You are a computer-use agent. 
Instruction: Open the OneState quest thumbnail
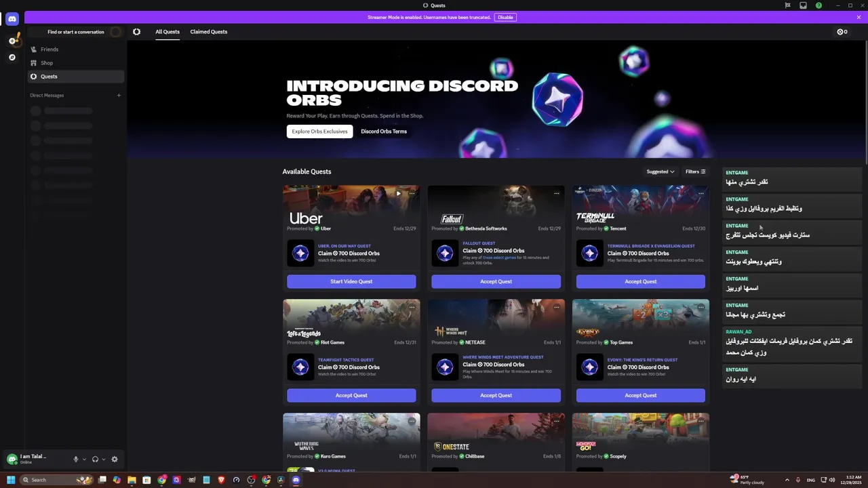(x=496, y=431)
